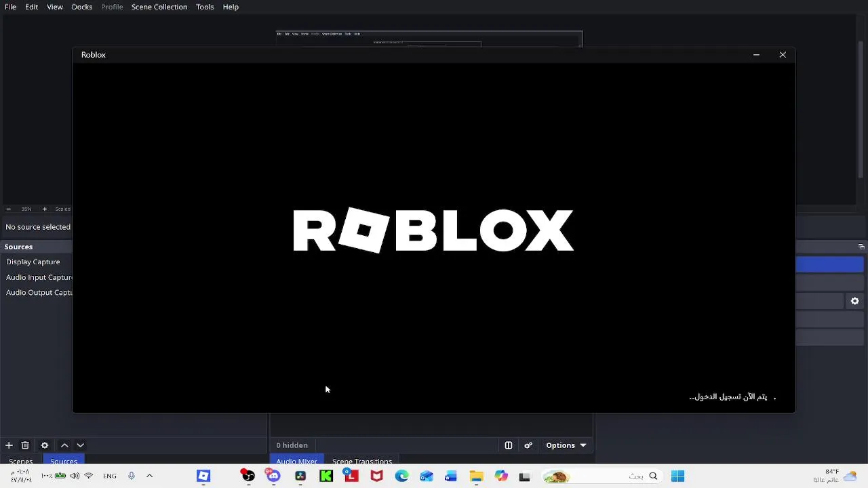
Task: Toggle audio mixer vertical layout icon
Action: click(x=509, y=445)
